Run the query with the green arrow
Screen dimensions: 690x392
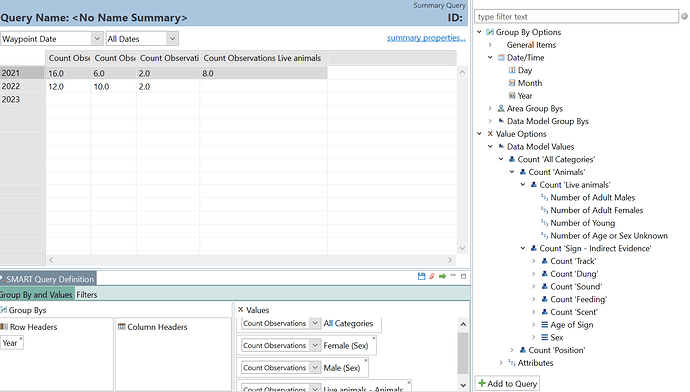pos(442,276)
